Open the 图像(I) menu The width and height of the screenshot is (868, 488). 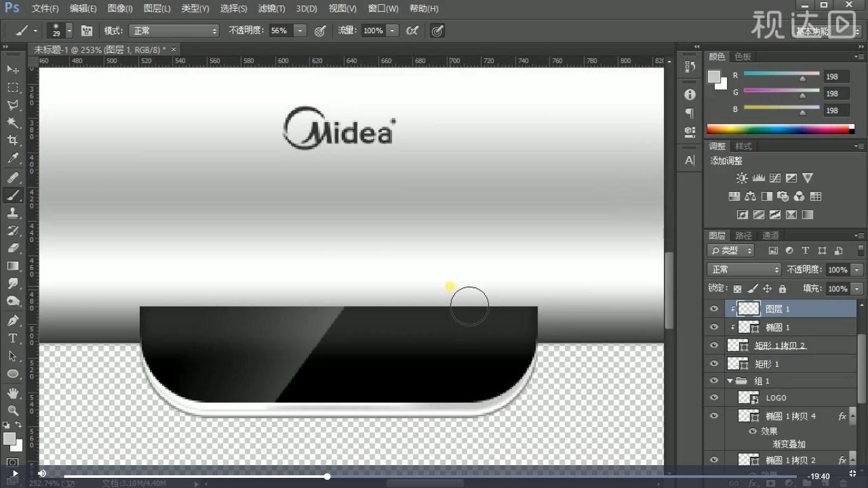(x=120, y=8)
